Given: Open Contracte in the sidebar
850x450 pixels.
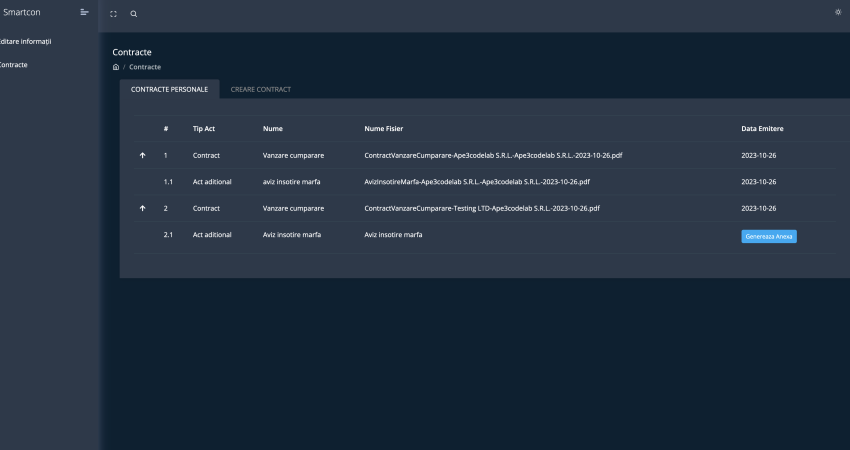Looking at the screenshot, I should tap(14, 65).
